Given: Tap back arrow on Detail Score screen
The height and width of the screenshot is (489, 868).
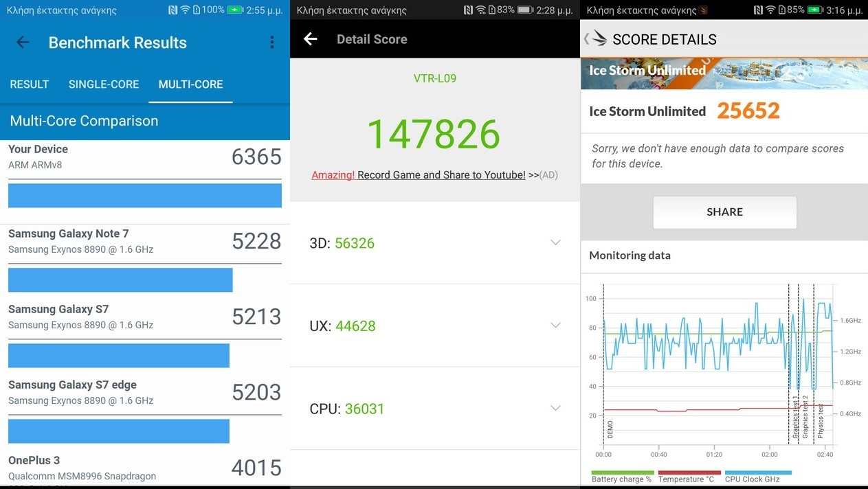Looking at the screenshot, I should 311,39.
